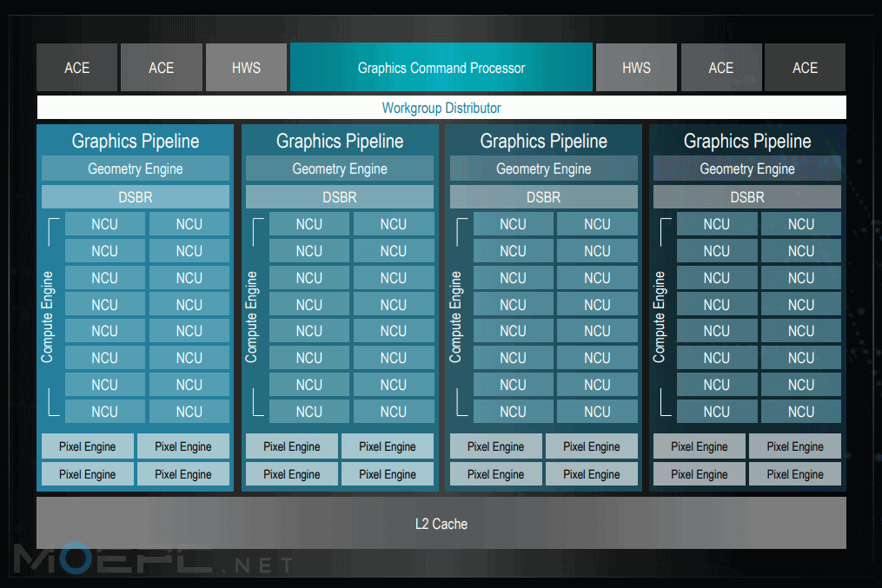Select the Graphics Command Processor block

tap(441, 68)
